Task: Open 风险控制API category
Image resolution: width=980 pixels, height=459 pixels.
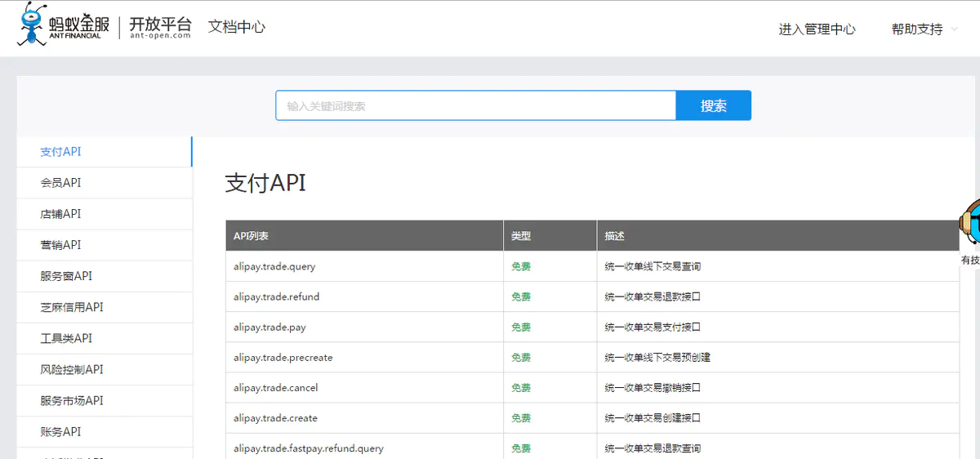Action: click(x=105, y=369)
